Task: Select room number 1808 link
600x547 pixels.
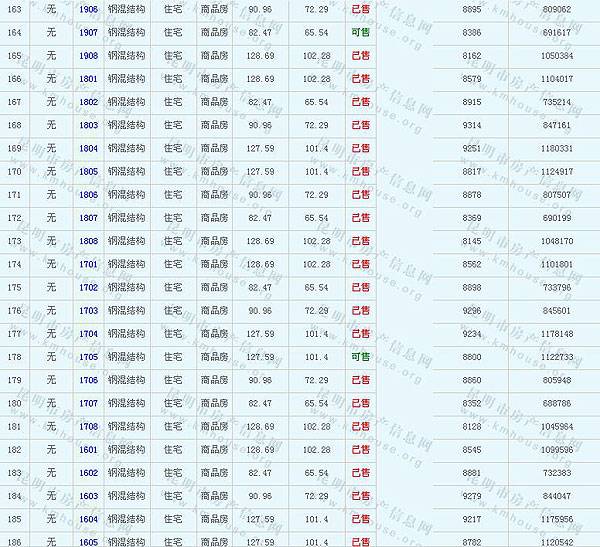Action: click(x=88, y=241)
